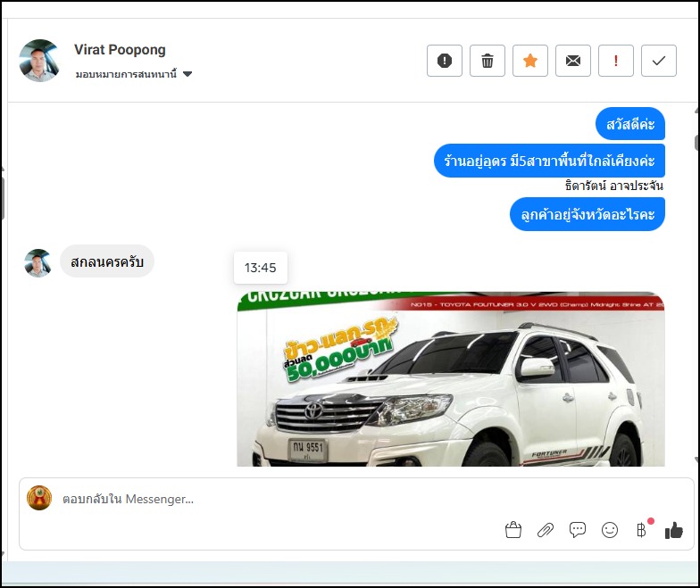The image size is (700, 588).
Task: Open Virat Poopong profile picture in header
Action: (39, 61)
